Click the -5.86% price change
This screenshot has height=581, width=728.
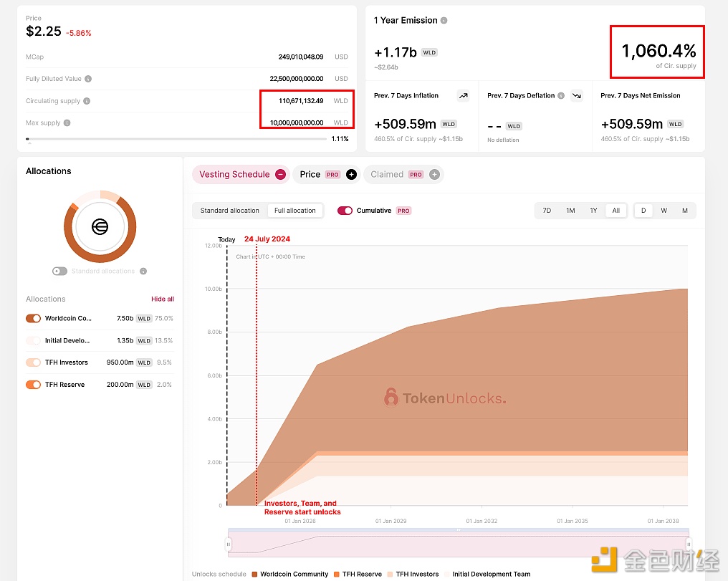[79, 33]
